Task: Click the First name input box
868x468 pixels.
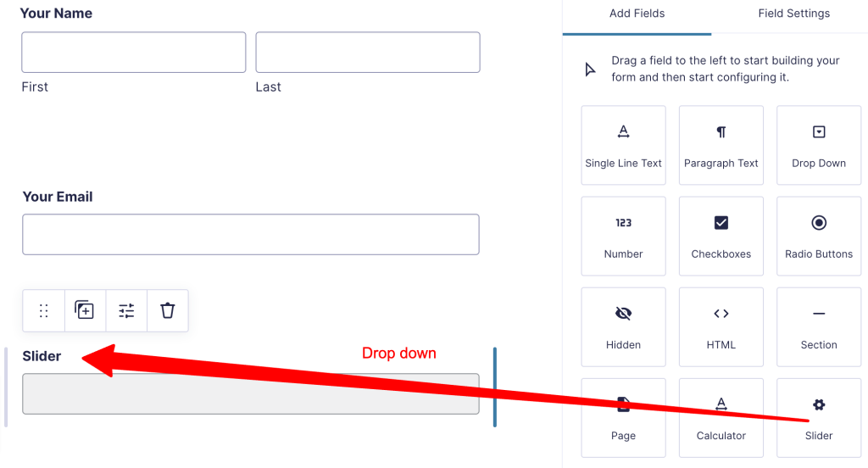Action: tap(133, 53)
